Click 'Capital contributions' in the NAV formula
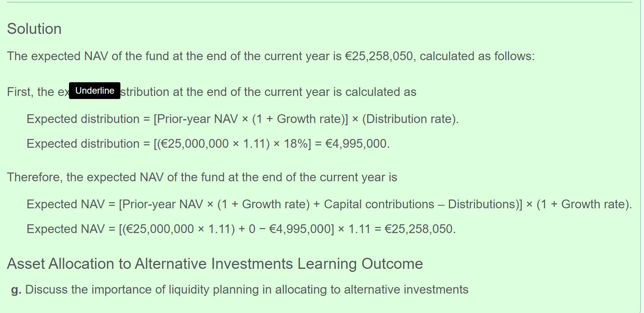 [379, 204]
